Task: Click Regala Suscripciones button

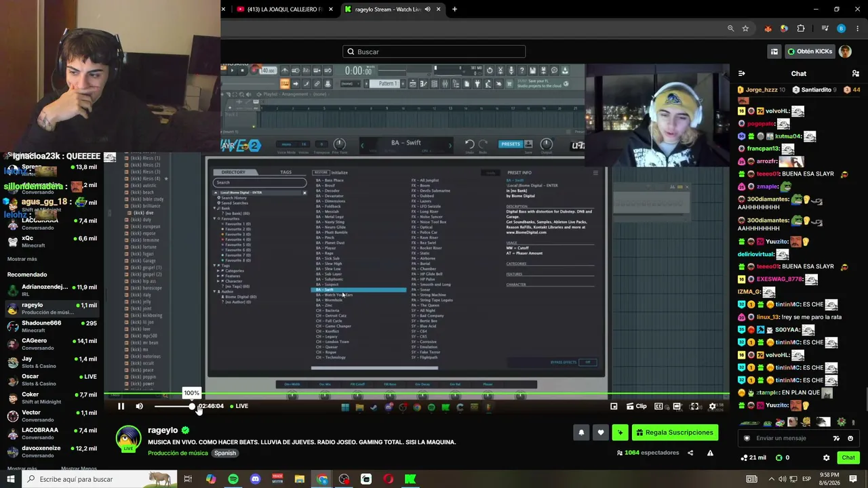Action: point(675,432)
